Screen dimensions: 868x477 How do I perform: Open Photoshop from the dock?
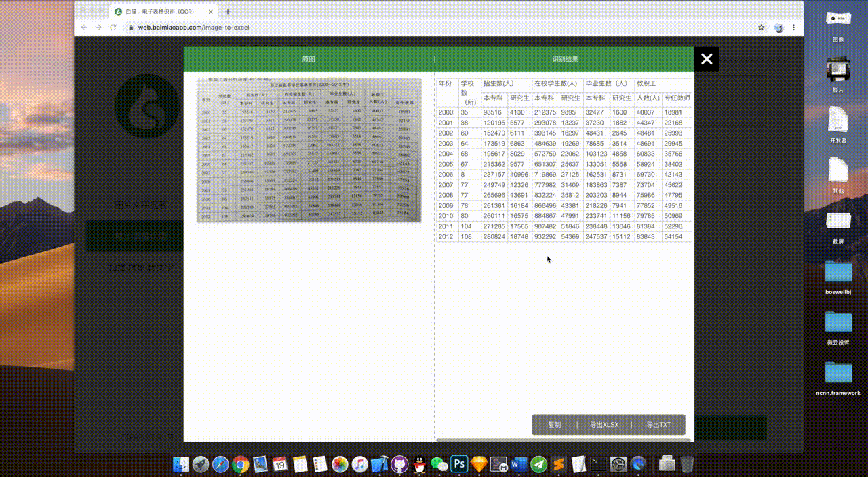tap(458, 465)
